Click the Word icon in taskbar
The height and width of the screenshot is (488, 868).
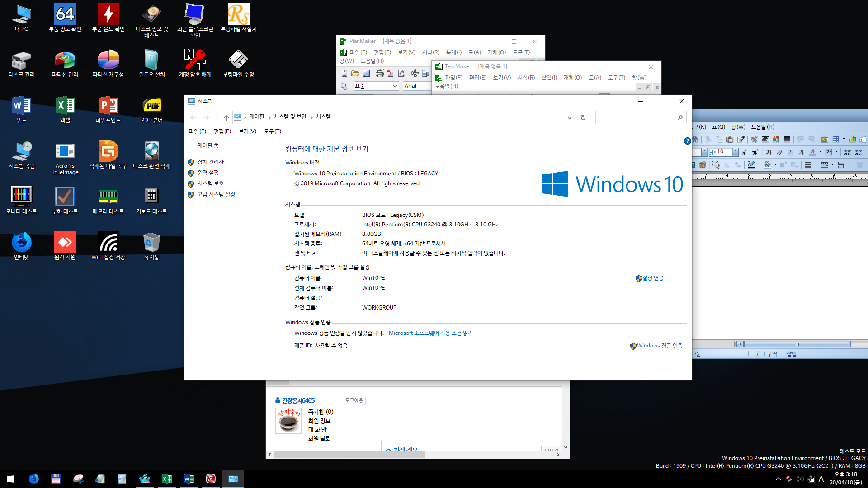coord(189,479)
